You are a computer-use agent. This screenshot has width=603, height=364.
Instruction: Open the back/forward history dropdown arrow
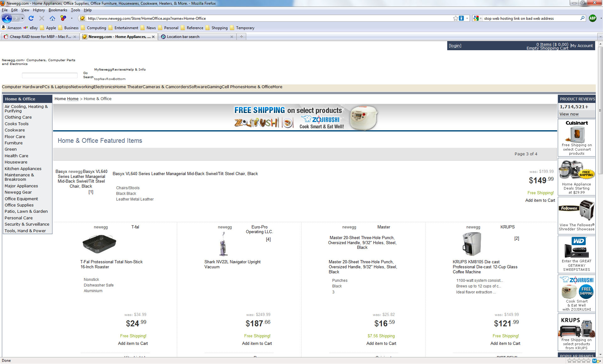pos(23,18)
